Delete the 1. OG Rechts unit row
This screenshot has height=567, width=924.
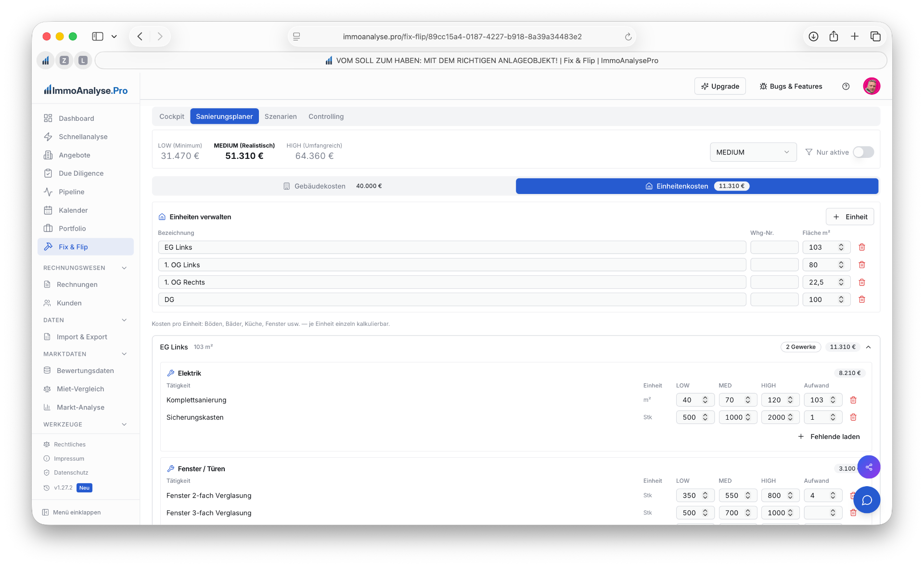point(862,282)
